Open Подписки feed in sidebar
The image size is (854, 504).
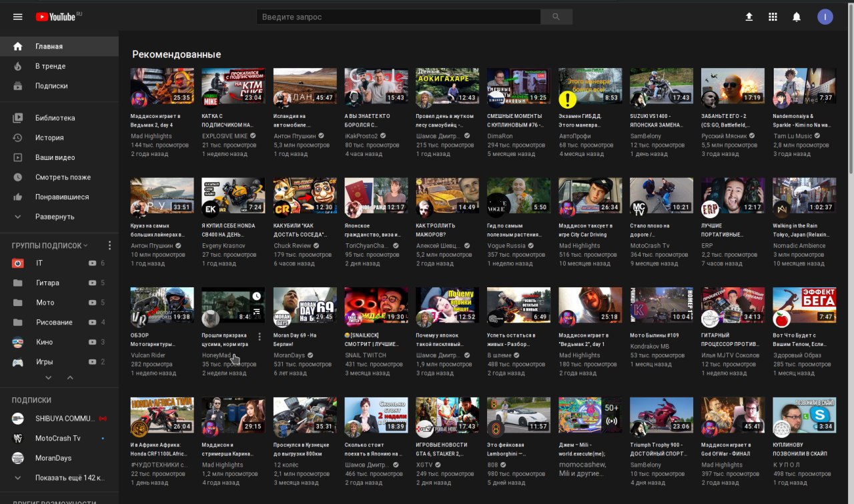59,86
